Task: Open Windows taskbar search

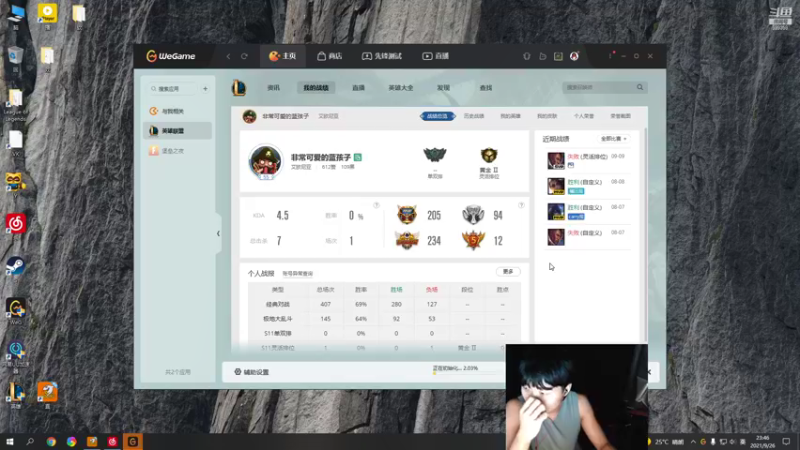Action: [x=30, y=441]
